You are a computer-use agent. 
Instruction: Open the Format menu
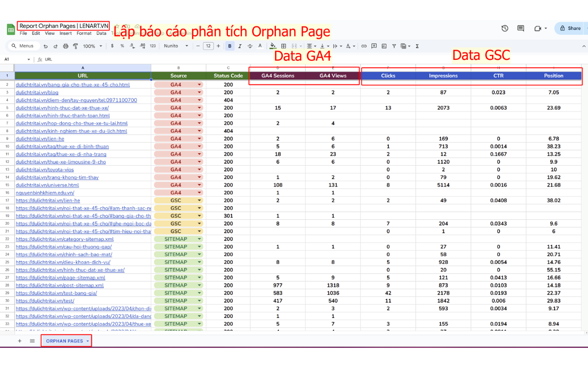84,33
